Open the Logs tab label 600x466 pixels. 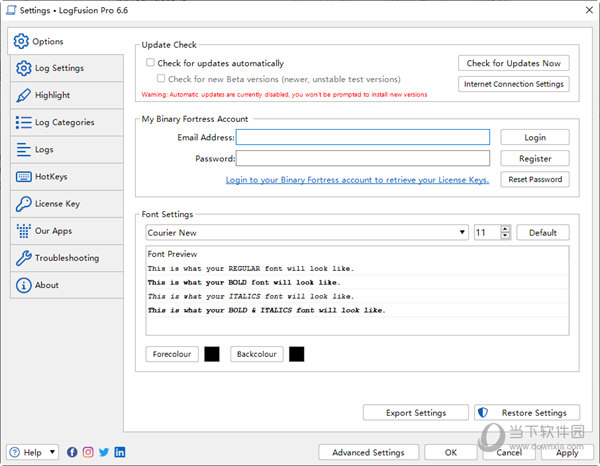click(44, 150)
